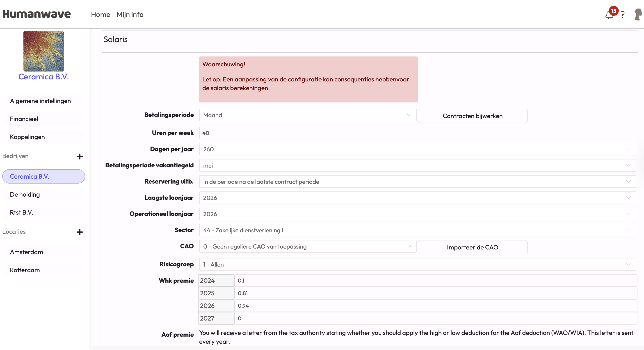Image resolution: width=644 pixels, height=350 pixels.
Task: Open the Rotterdam location
Action: [25, 270]
